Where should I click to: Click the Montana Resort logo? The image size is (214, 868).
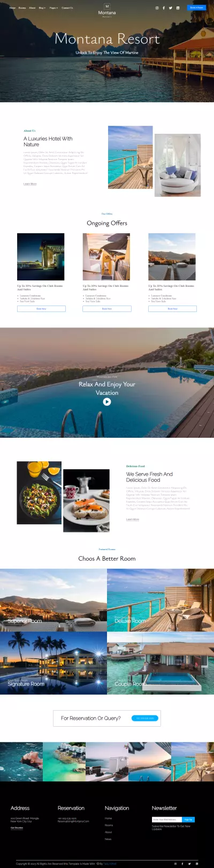107,10
